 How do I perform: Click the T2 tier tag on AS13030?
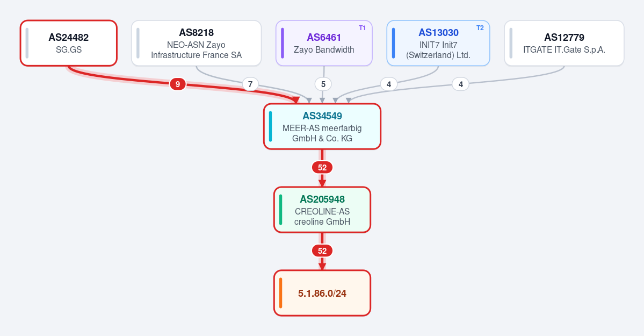[480, 28]
